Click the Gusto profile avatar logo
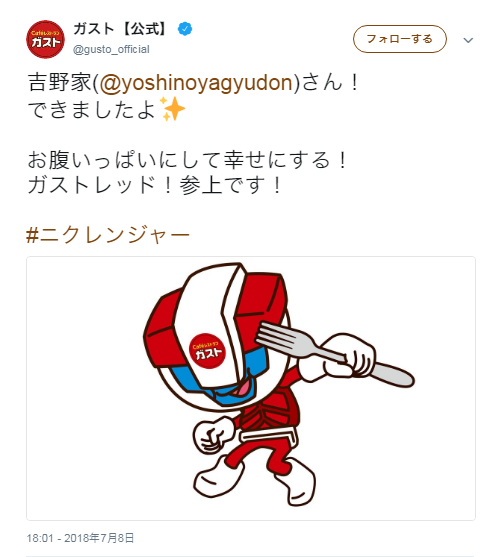This screenshot has width=499, height=557. [x=45, y=39]
